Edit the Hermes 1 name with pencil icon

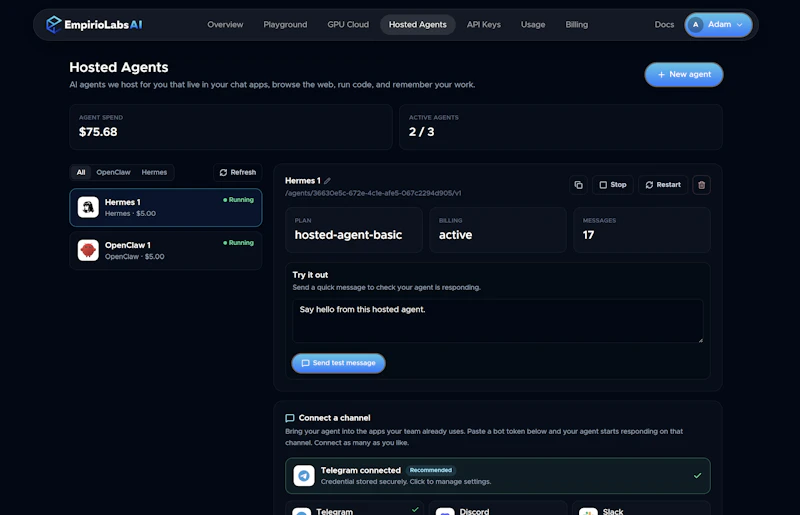pos(328,181)
